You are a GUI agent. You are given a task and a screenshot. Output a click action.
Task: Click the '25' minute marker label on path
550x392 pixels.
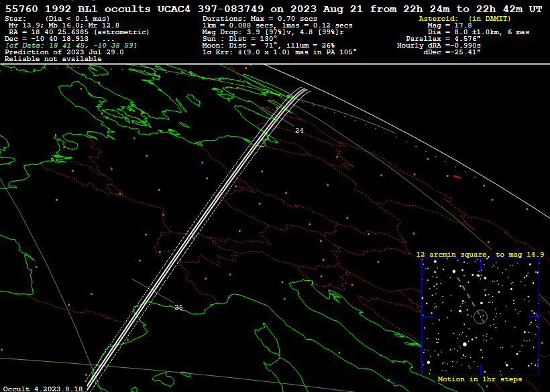pyautogui.click(x=178, y=307)
